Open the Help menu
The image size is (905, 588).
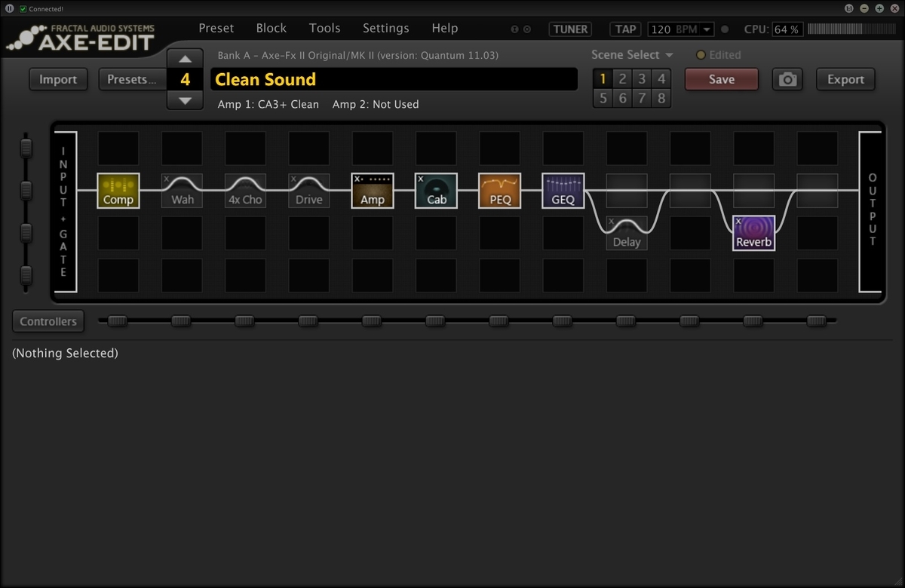click(x=445, y=28)
